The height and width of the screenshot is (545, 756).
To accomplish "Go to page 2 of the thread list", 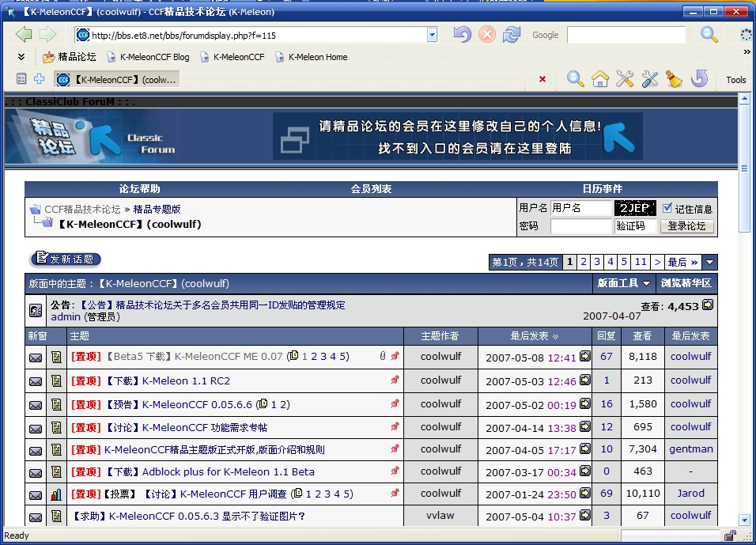I will pos(584,262).
